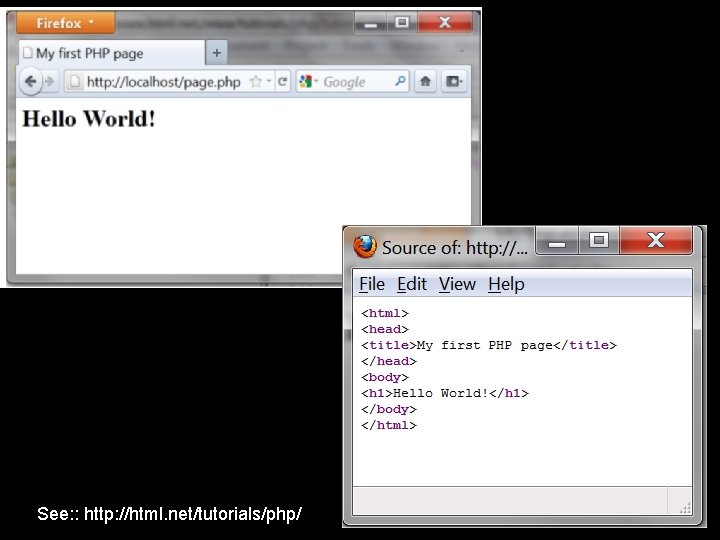Reload the page with the refresh icon

point(282,82)
